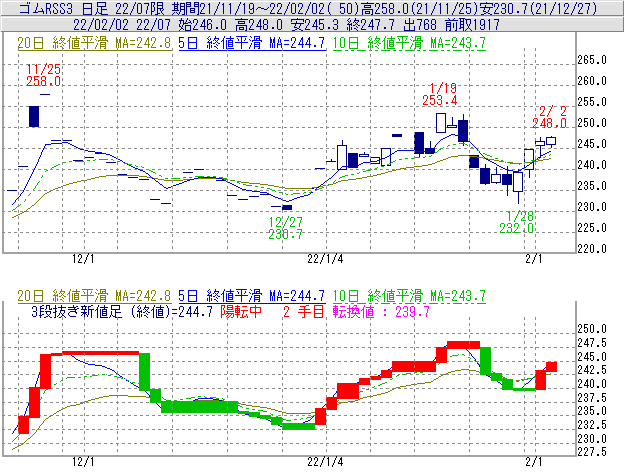624x475 pixels.
Task: Click the 10日 終値平滑 legend in lower chart
Action: [409, 296]
